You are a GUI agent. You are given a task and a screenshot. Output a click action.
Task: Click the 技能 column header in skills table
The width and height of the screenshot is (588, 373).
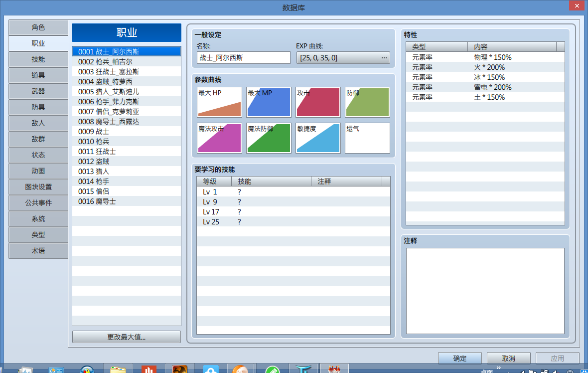(x=272, y=182)
